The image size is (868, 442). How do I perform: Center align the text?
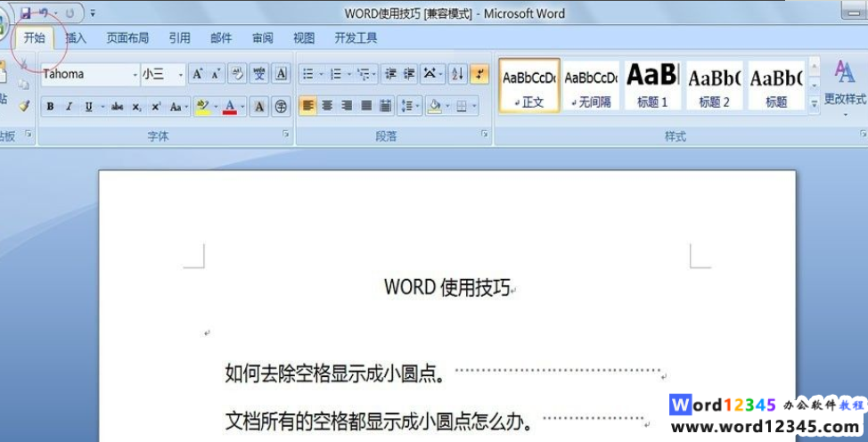click(x=327, y=106)
